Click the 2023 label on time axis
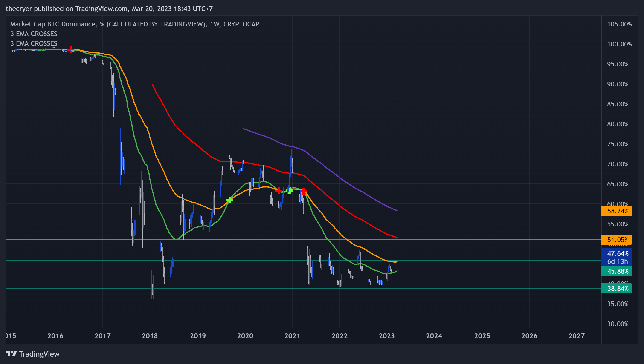644x364 pixels. (x=386, y=336)
